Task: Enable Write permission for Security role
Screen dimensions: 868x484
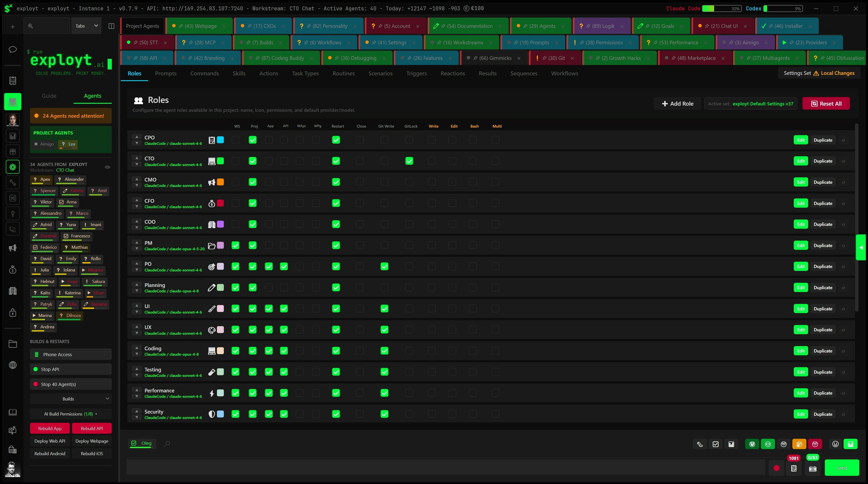Action: click(432, 414)
